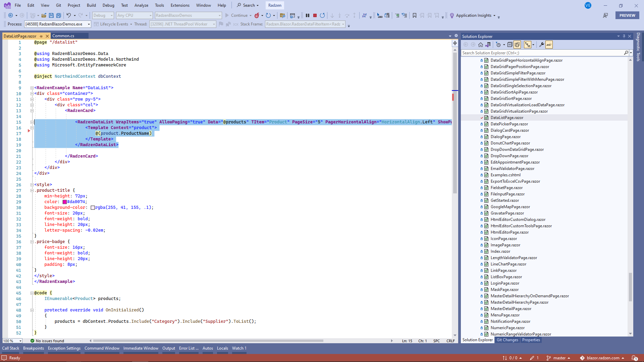Viewport: 644px width, 362px height.
Task: Collapse all items in Solution Explorer
Action: click(x=510, y=45)
